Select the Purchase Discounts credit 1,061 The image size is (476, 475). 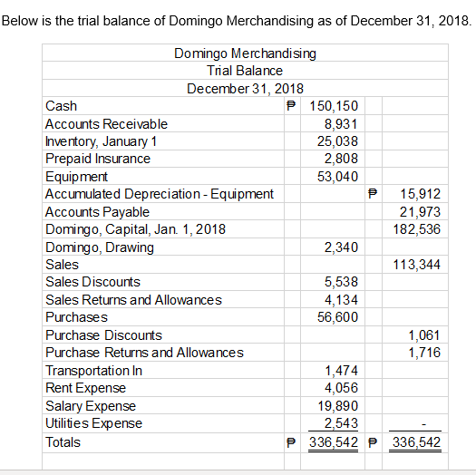pos(424,335)
